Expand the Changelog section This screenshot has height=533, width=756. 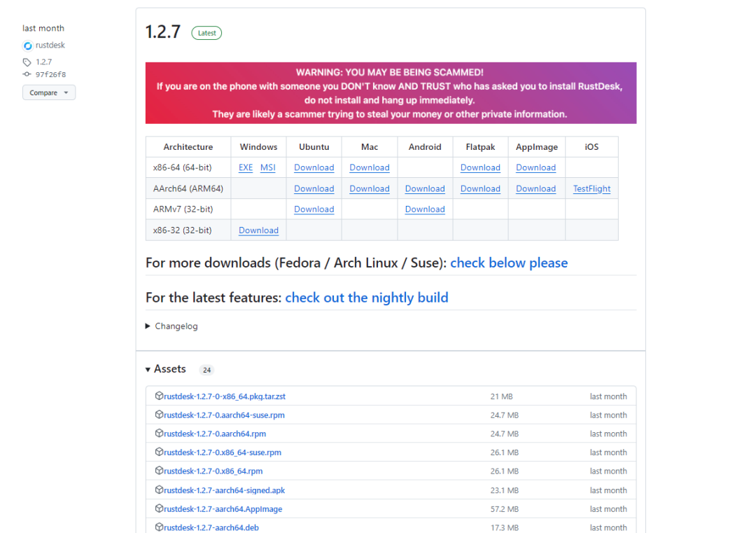(171, 326)
